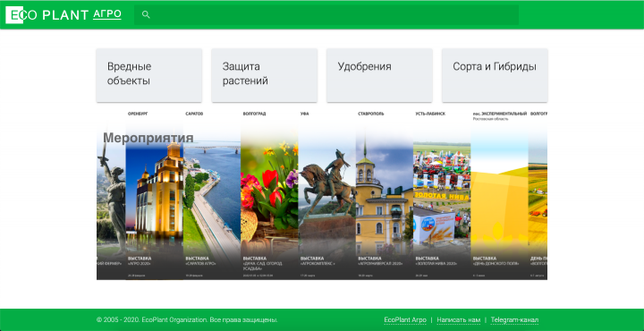
Task: Click the ОРЕНБУРГ city label
Action: pyautogui.click(x=138, y=114)
